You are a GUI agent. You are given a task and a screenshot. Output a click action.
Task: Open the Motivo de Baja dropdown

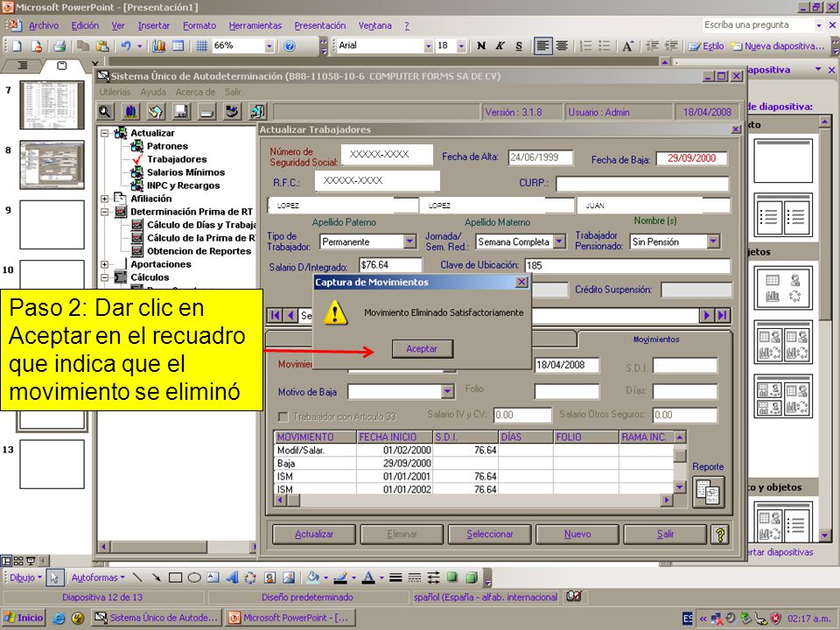coord(448,392)
